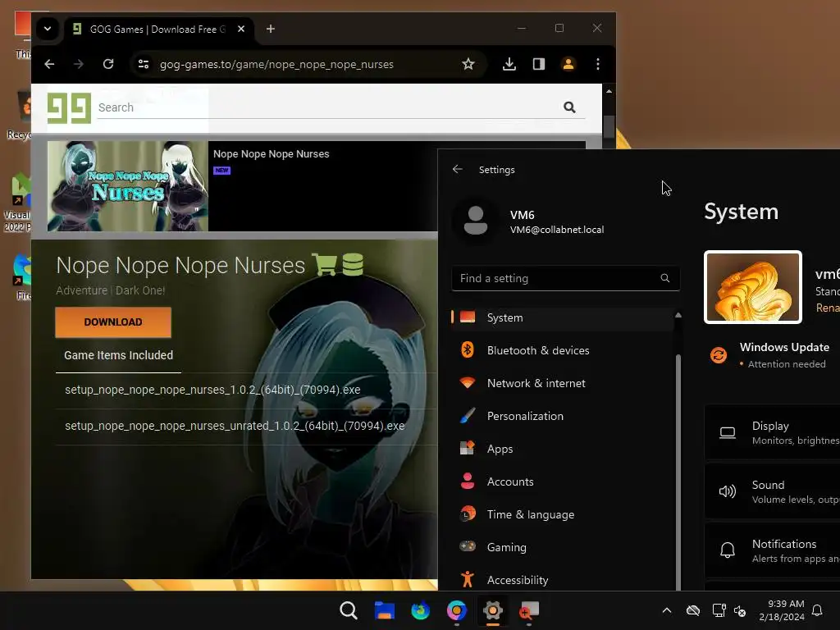Open the tab search dropdown arrow

tap(47, 29)
